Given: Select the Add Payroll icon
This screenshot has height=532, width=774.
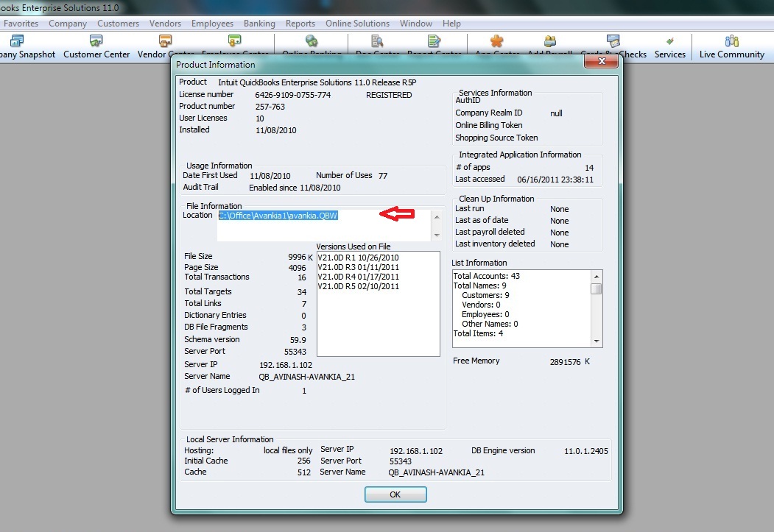Looking at the screenshot, I should 550,41.
